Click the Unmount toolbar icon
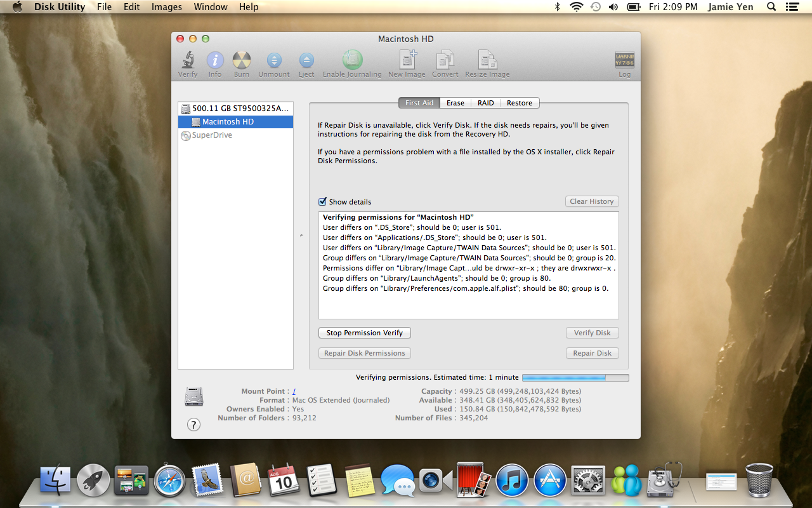812x508 pixels. point(274,60)
